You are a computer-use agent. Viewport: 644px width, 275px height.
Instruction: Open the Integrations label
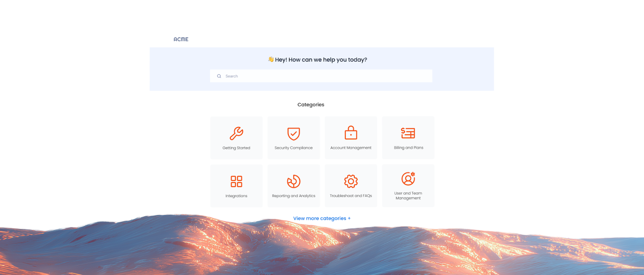point(236,196)
